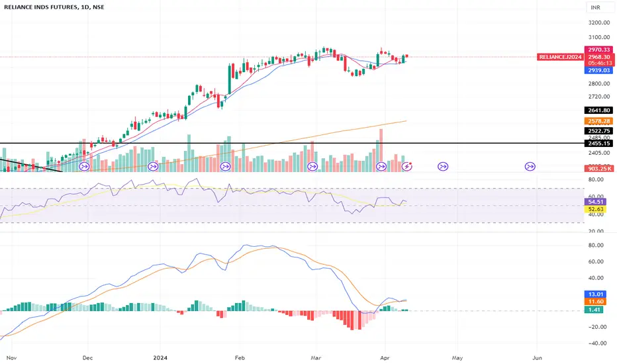Select the black 2641.80 price label

(x=599, y=111)
